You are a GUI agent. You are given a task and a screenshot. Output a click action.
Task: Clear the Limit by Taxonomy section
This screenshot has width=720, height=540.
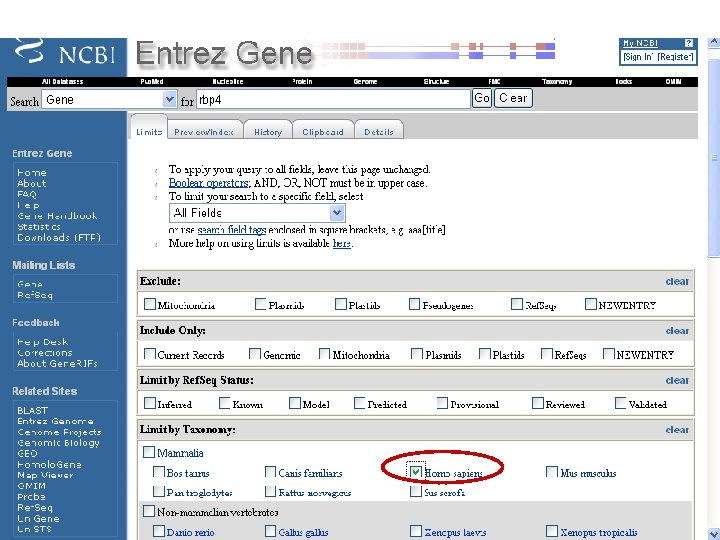(x=677, y=430)
